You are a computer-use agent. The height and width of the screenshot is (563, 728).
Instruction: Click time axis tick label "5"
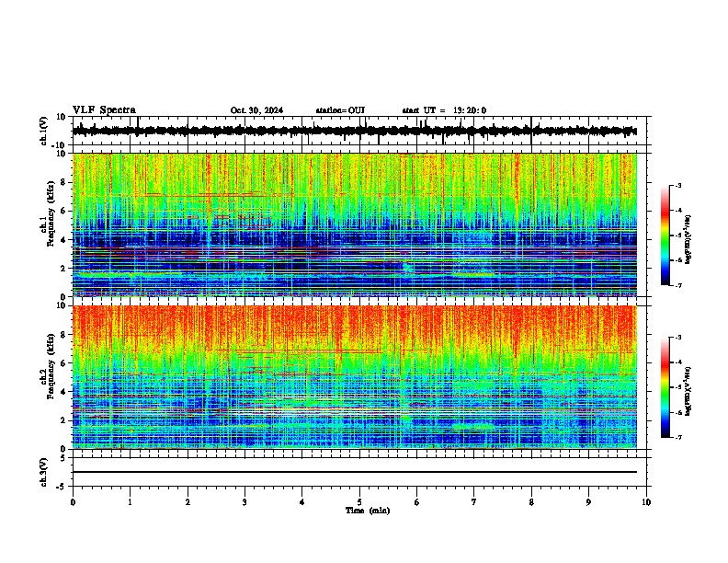click(x=359, y=502)
